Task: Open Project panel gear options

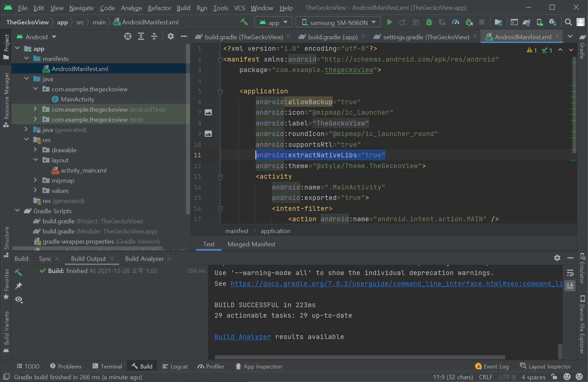Action: coord(171,37)
